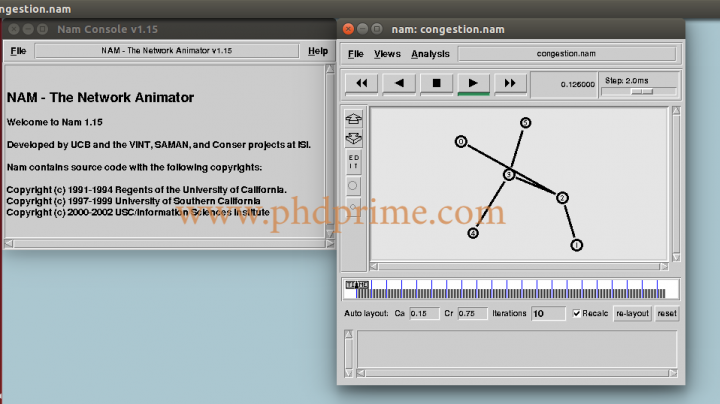Stop the animation playback
The image size is (720, 404).
(436, 83)
